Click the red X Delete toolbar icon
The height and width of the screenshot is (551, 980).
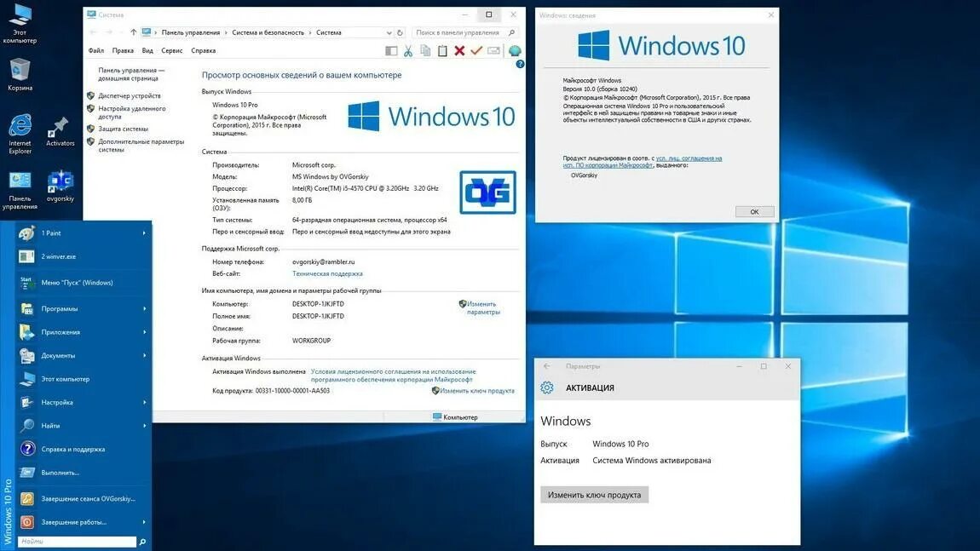pos(459,51)
